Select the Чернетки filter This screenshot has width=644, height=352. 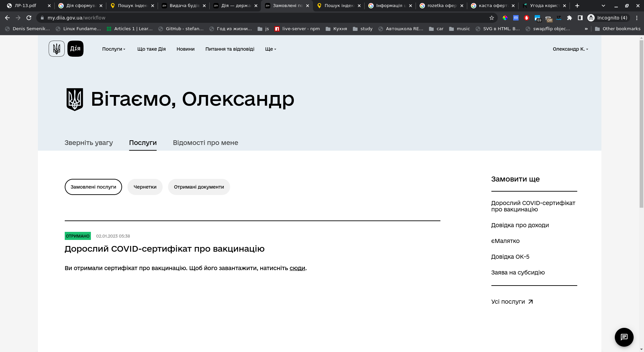coord(145,187)
